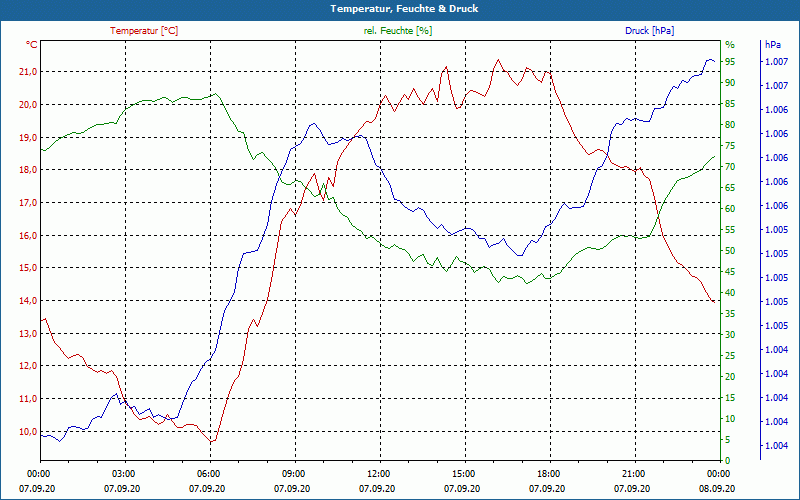The width and height of the screenshot is (800, 500).
Task: Click the blue 'hPa' axis unit label
Action: 773,45
